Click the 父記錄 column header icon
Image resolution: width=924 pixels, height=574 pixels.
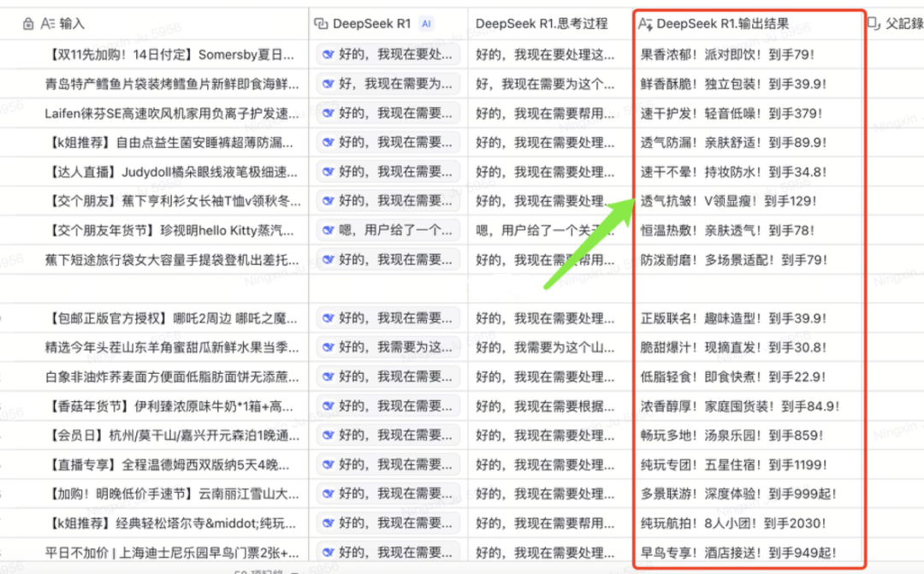tap(874, 24)
